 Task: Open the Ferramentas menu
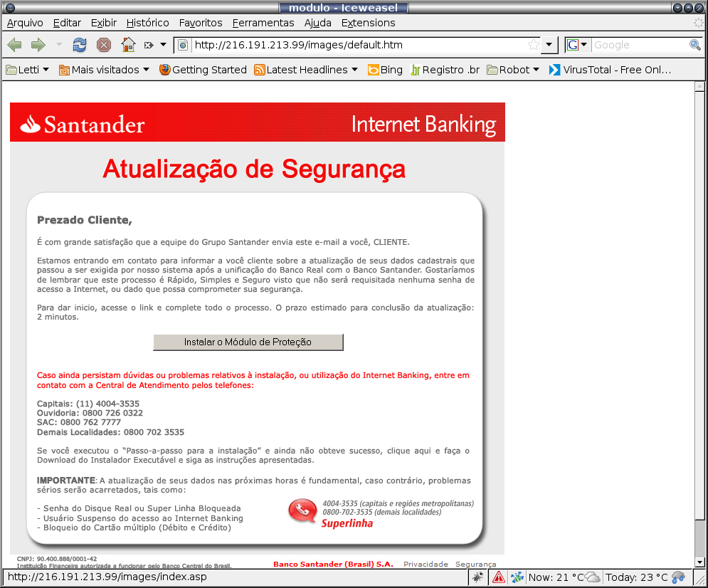click(263, 23)
